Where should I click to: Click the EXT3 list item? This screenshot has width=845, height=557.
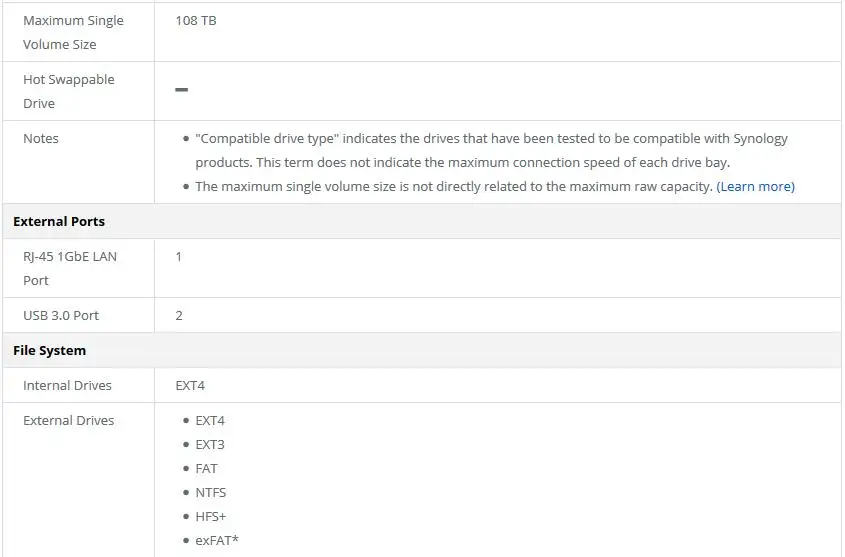click(210, 444)
